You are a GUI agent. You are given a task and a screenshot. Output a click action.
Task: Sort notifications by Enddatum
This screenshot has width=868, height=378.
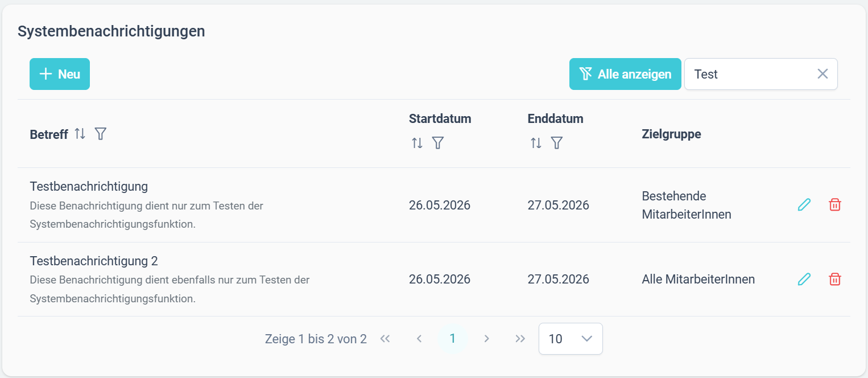pos(536,143)
